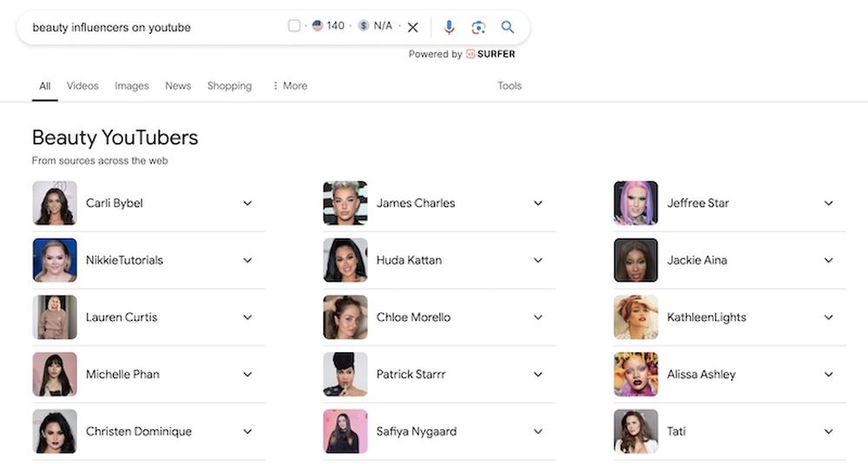Select the name Carli Bybel

pyautogui.click(x=115, y=204)
